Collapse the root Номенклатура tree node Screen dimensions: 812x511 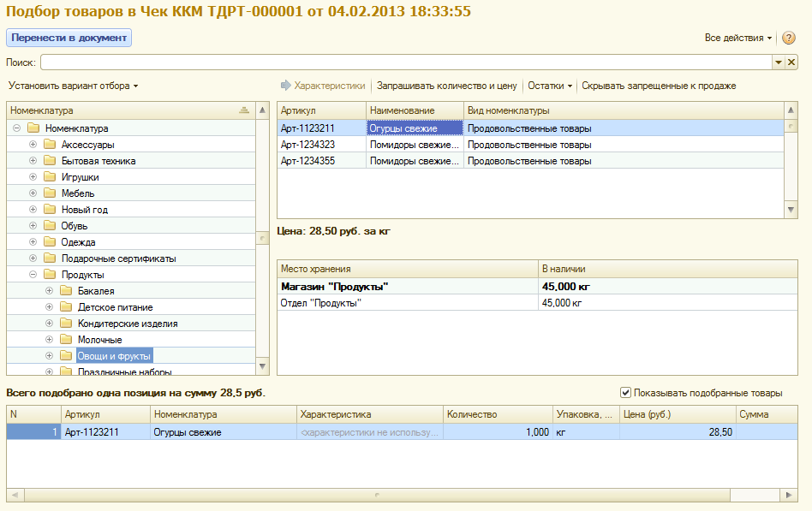click(16, 128)
